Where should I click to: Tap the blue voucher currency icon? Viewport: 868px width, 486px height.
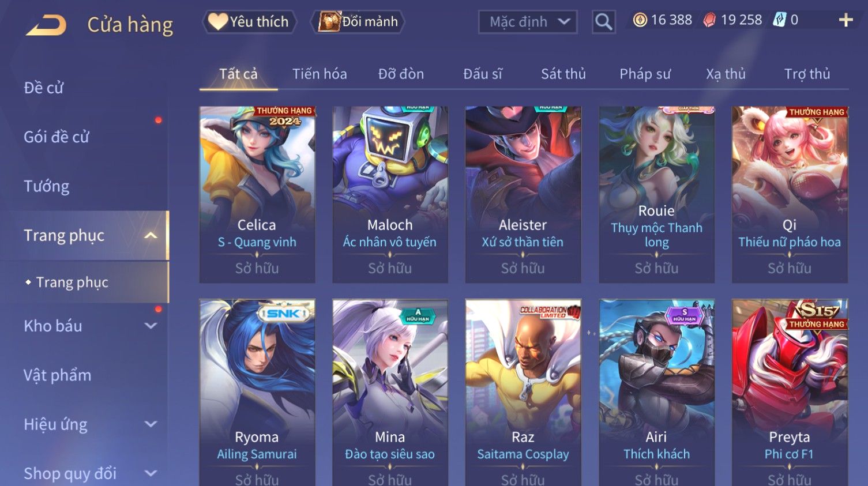pyautogui.click(x=780, y=20)
